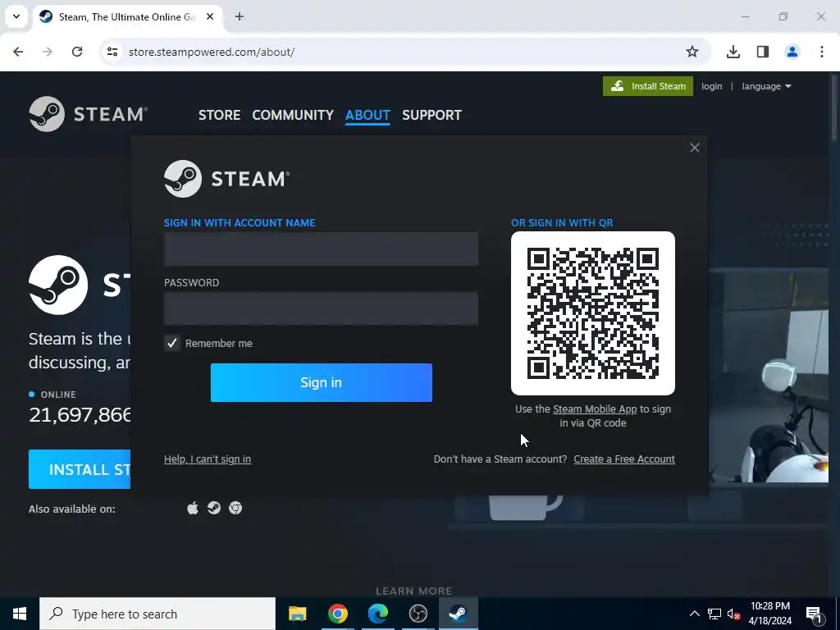Click the account name input field
Image resolution: width=840 pixels, height=630 pixels.
pyautogui.click(x=321, y=249)
